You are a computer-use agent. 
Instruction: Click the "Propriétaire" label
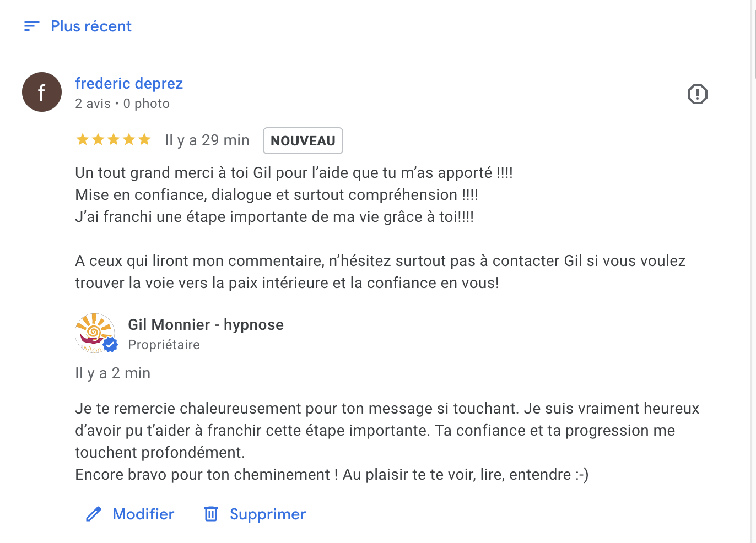164,345
